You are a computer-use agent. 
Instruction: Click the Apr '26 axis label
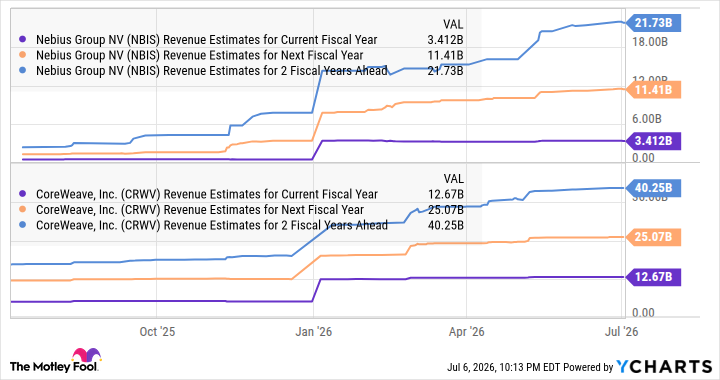[x=467, y=332]
